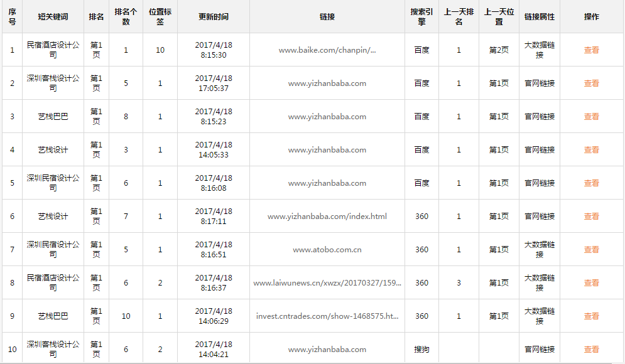Viewport: 625px width, 364px height.
Task: Open 查看 link in row 5
Action: coord(591,183)
